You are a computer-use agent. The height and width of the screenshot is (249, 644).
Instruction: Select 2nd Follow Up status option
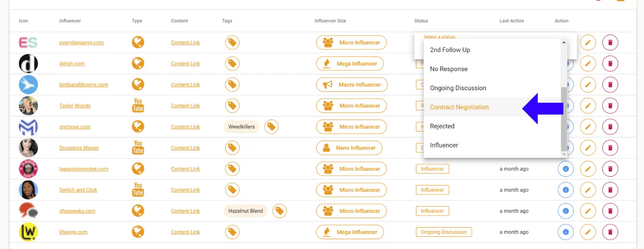pyautogui.click(x=492, y=50)
